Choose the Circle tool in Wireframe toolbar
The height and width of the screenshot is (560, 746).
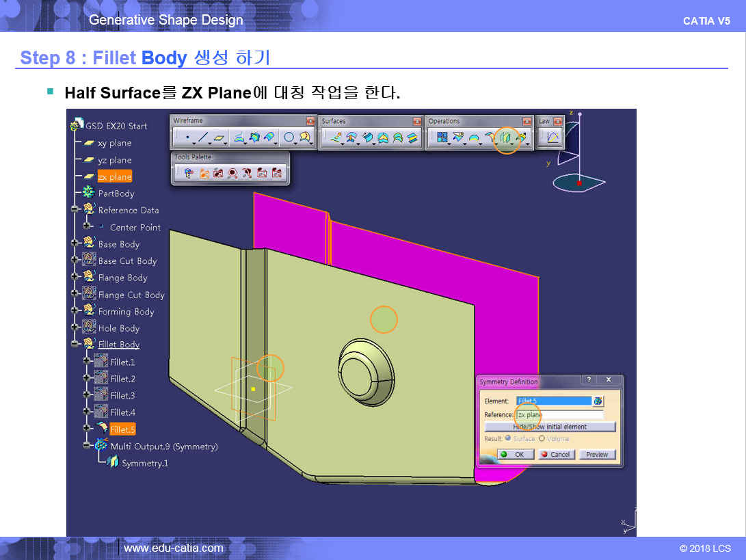[289, 138]
